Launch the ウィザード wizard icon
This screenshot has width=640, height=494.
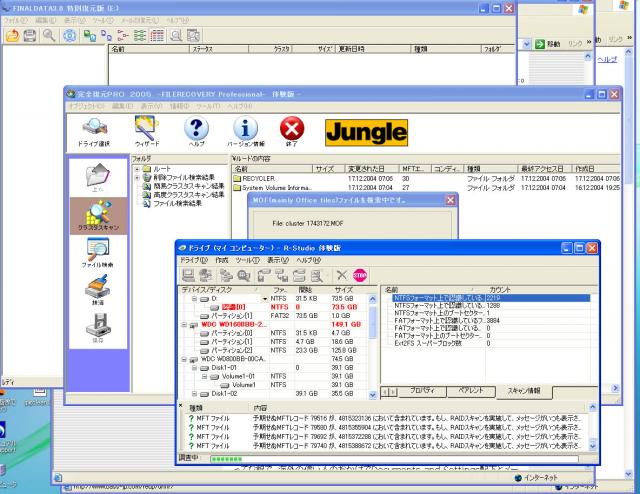[x=147, y=130]
